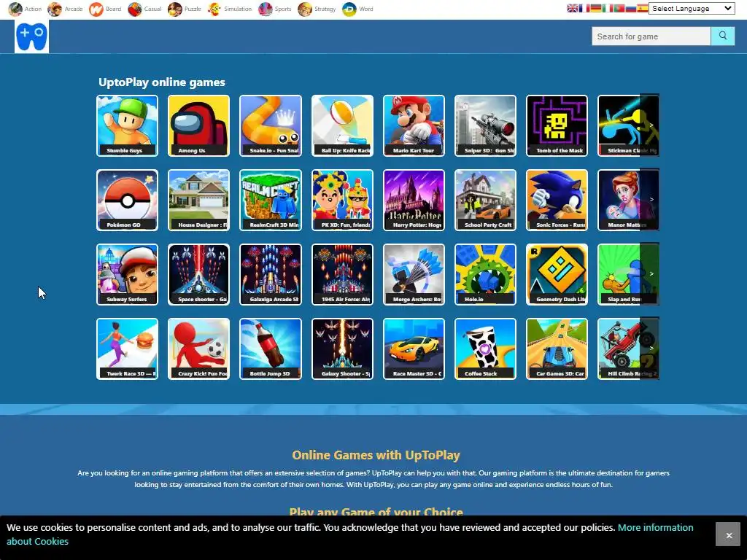
Task: Open the Ball Up: Knife Rack tile
Action: click(x=342, y=125)
